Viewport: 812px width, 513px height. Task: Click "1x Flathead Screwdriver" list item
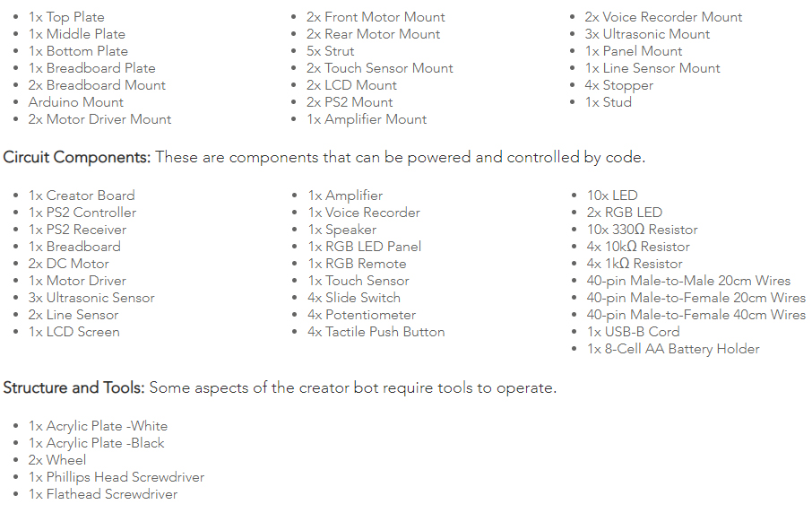coord(103,494)
